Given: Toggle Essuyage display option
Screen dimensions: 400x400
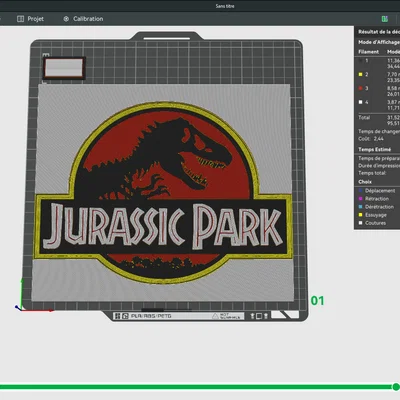Looking at the screenshot, I should click(373, 215).
